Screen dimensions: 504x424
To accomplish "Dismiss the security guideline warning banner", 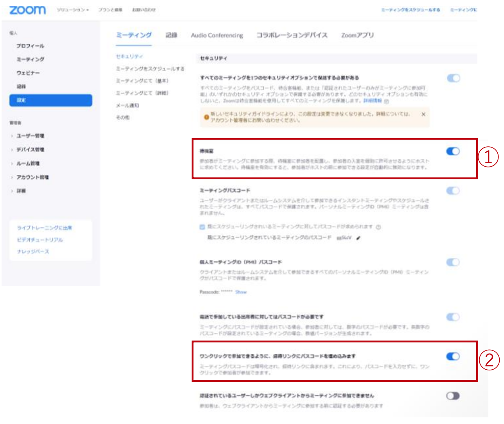I will tap(423, 114).
